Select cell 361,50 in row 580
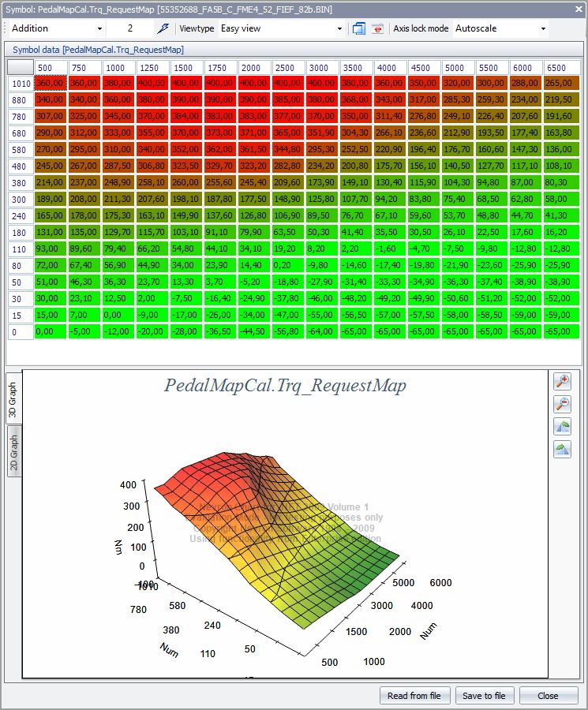Image resolution: width=588 pixels, height=710 pixels. pyautogui.click(x=255, y=149)
